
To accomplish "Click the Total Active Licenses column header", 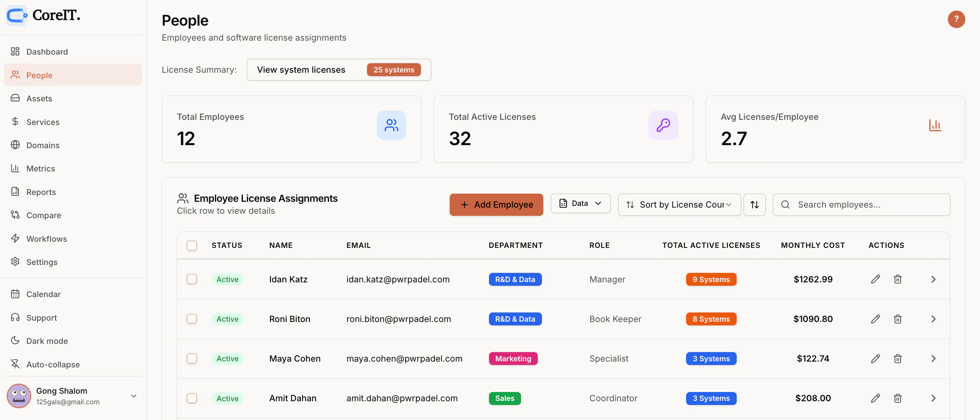I will tap(711, 245).
